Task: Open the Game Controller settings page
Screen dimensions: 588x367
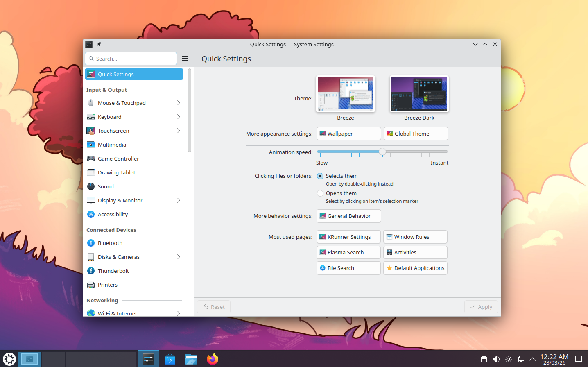Action: pos(134,159)
